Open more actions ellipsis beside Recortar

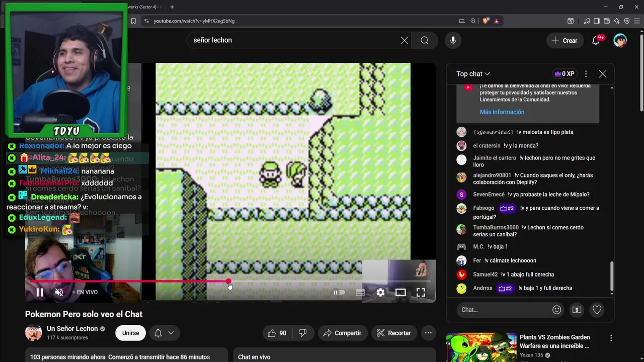428,333
